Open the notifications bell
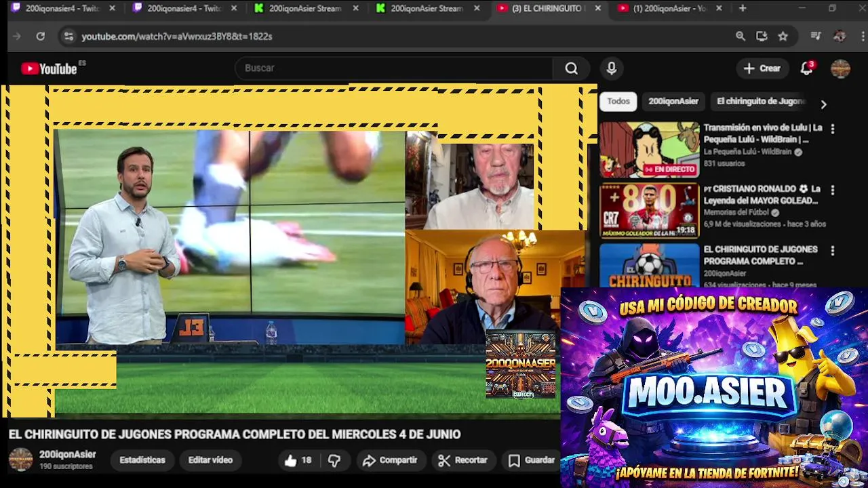 pyautogui.click(x=806, y=68)
